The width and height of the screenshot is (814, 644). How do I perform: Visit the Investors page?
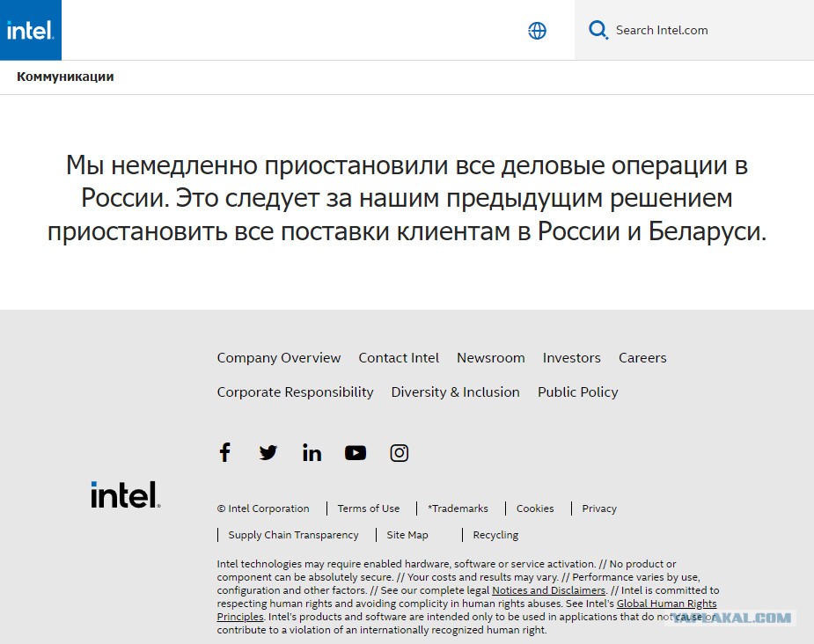[572, 358]
